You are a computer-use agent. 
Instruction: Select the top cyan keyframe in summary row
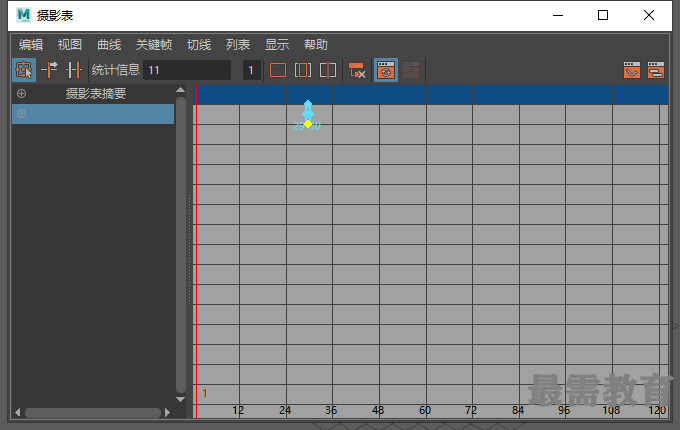(x=308, y=104)
